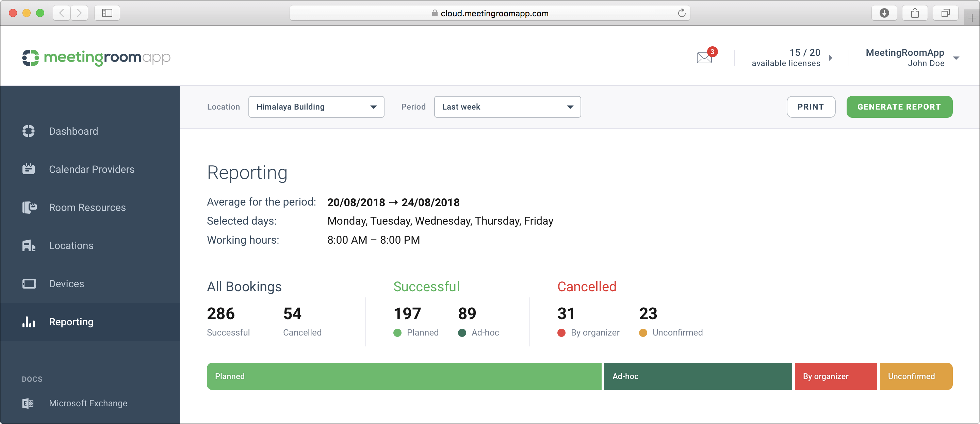The image size is (980, 424).
Task: Add a new Safari tab
Action: click(971, 18)
